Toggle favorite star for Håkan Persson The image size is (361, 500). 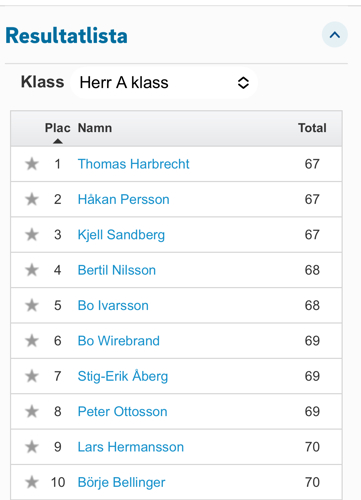click(32, 199)
